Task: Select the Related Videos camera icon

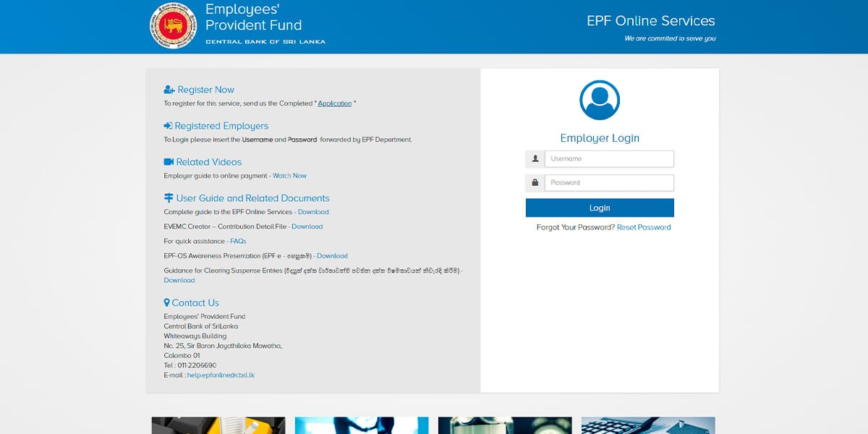Action: [169, 161]
